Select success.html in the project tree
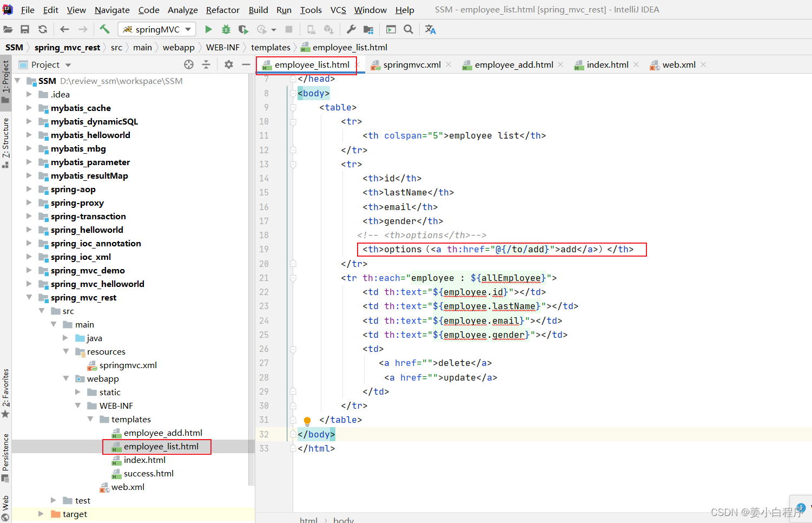 click(x=148, y=473)
